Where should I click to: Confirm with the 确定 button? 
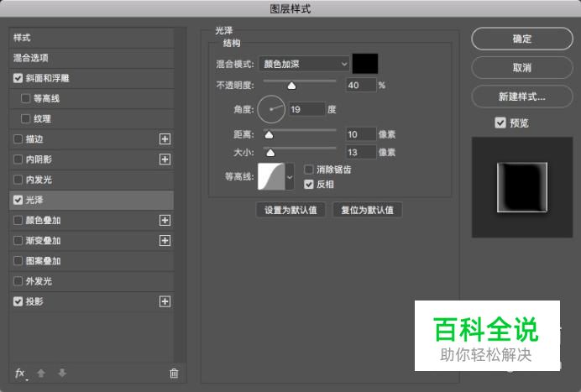click(522, 39)
